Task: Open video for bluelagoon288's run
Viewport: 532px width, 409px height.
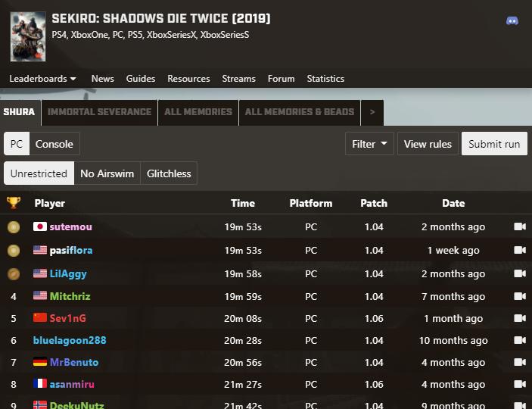Action: (520, 340)
